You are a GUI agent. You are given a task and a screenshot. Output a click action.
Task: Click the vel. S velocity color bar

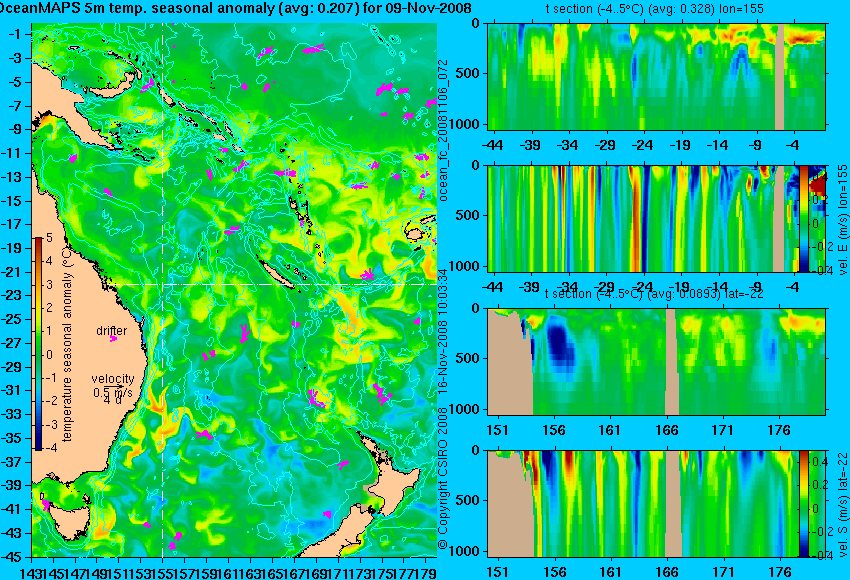(x=803, y=503)
